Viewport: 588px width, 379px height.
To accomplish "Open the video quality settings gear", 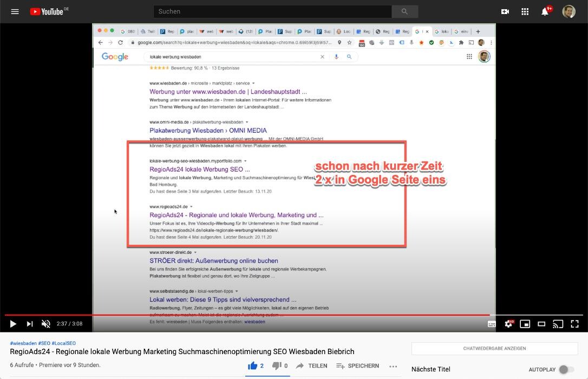I will 508,324.
